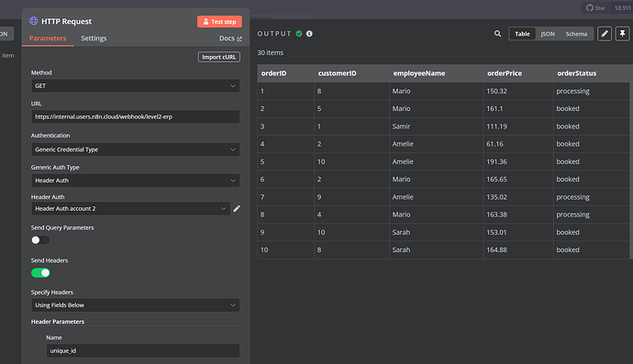Switch to the Parameters tab
633x364 pixels.
[48, 39]
